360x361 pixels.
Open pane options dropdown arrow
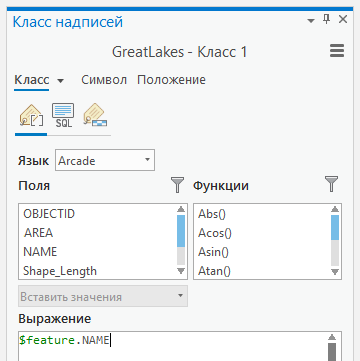coord(311,21)
